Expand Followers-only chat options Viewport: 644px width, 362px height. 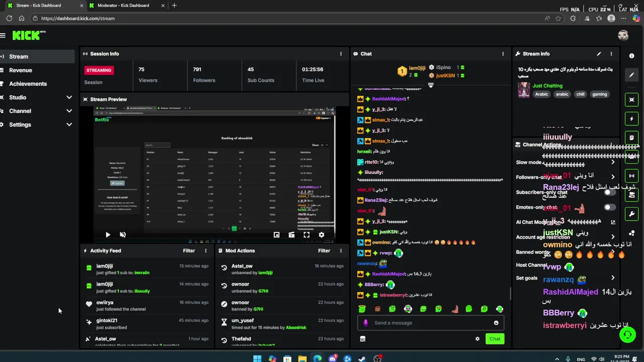[x=613, y=177]
